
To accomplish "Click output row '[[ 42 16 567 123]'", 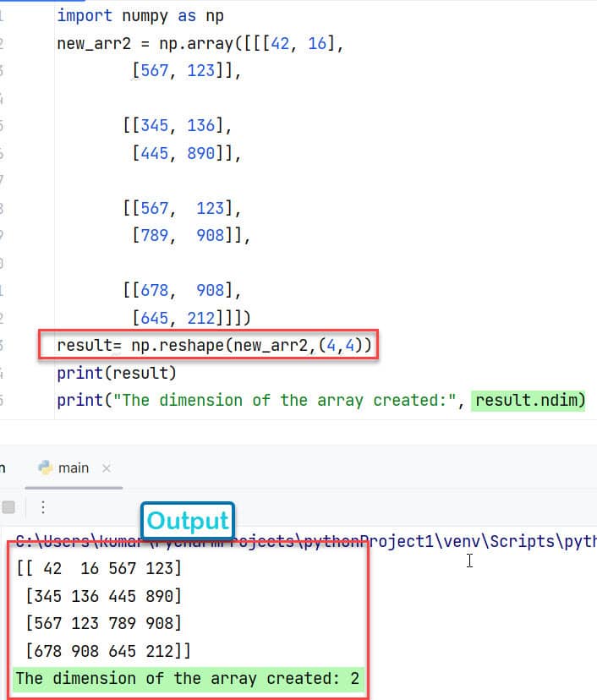I will point(99,568).
